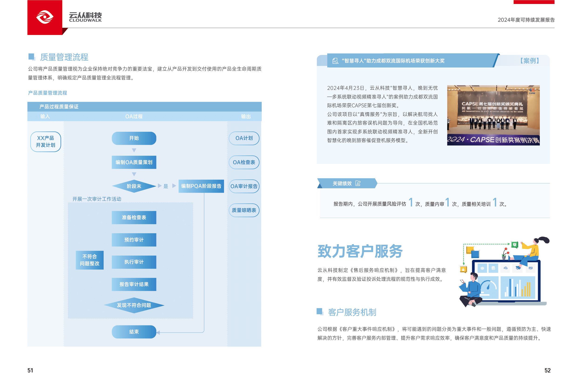Click the CloudWalk red eye logo
Image resolution: width=578 pixels, height=392 pixels.
click(45, 17)
